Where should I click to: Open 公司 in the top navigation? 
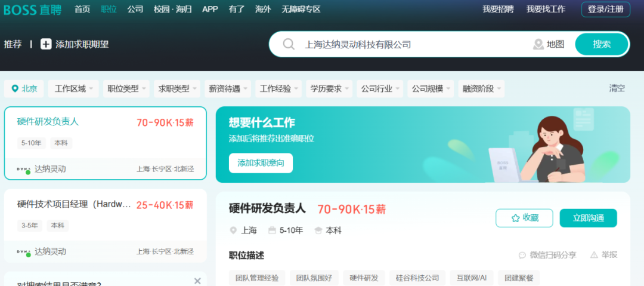pos(135,9)
